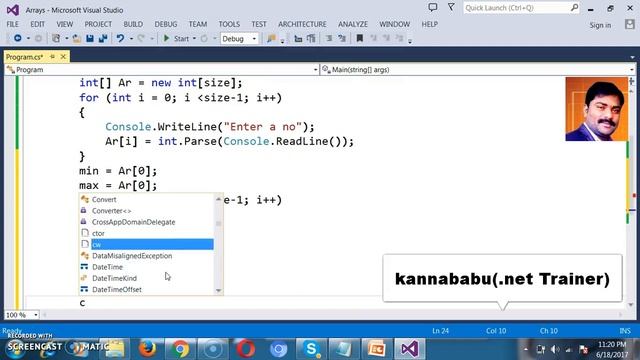Image resolution: width=640 pixels, height=360 pixels.
Task: Open the EDIT menu
Action: point(37,24)
